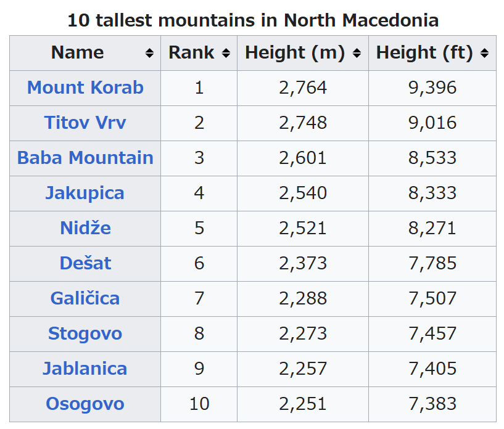Screen dimensions: 504x429
Task: Click the Height (ft) header label
Action: tap(424, 53)
